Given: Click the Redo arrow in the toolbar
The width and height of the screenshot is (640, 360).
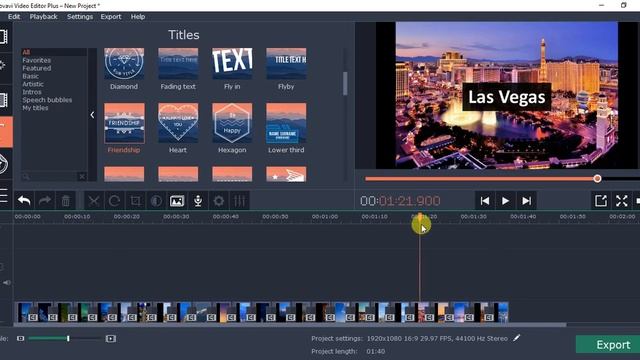Looking at the screenshot, I should (44, 200).
